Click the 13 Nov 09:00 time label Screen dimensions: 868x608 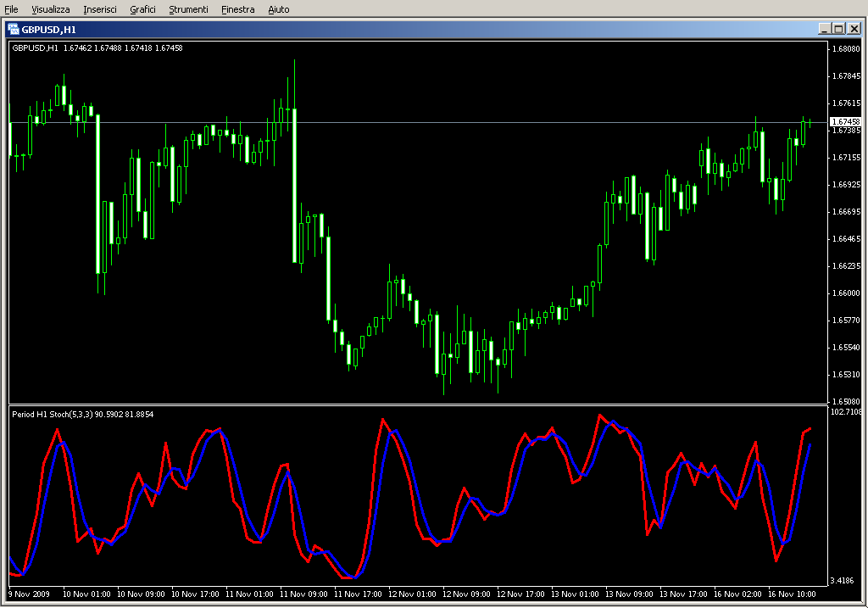click(x=629, y=594)
